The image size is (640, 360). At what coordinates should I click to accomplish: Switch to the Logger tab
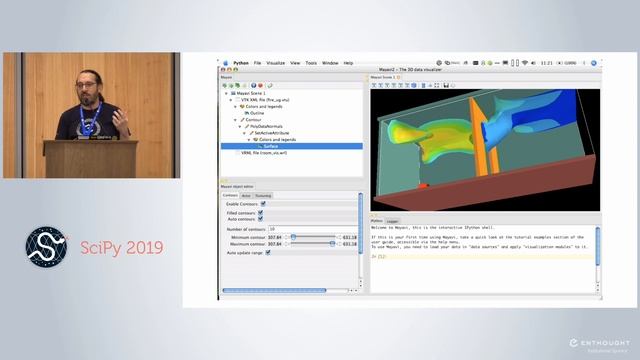tap(392, 221)
